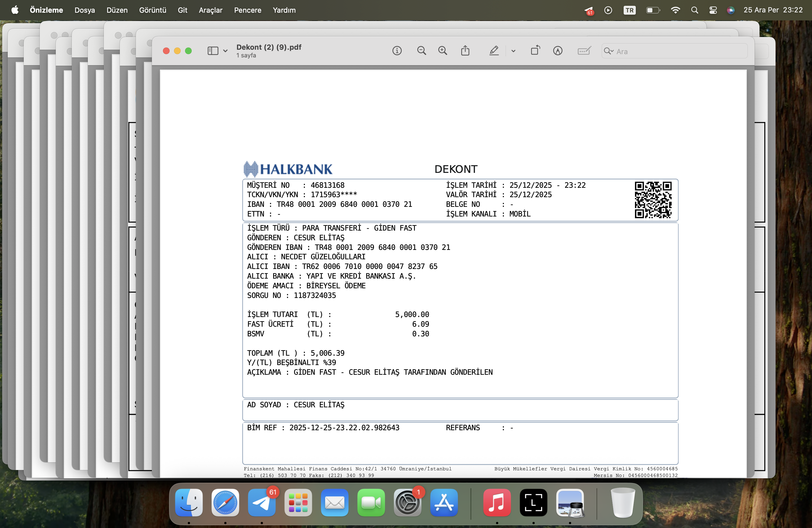The image size is (812, 528).
Task: Zoom in on the PDF
Action: coord(442,51)
